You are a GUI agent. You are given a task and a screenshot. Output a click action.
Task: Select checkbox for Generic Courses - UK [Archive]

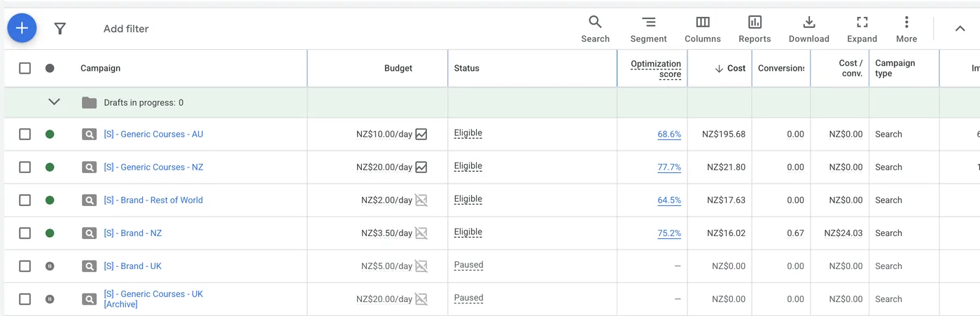24,298
